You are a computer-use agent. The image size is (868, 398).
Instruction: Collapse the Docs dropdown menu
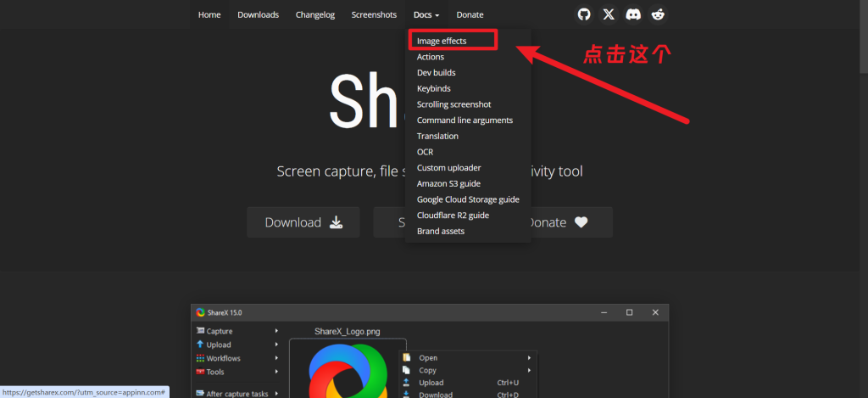tap(426, 14)
